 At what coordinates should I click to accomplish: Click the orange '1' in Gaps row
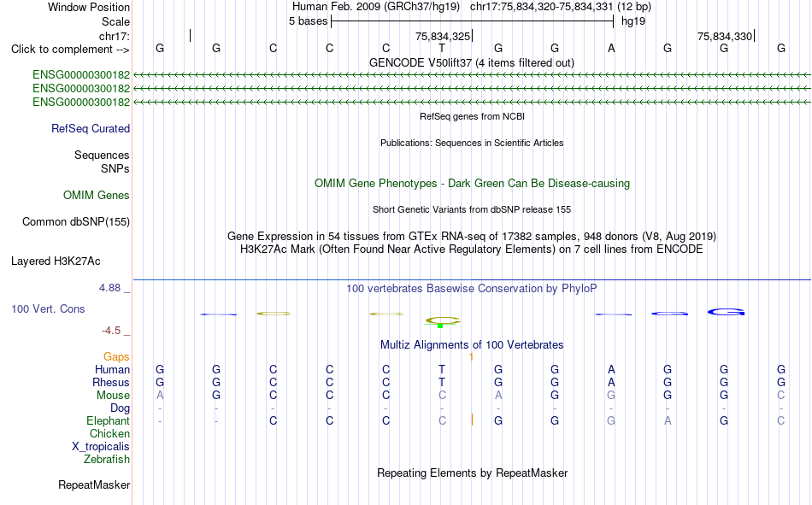pyautogui.click(x=471, y=357)
